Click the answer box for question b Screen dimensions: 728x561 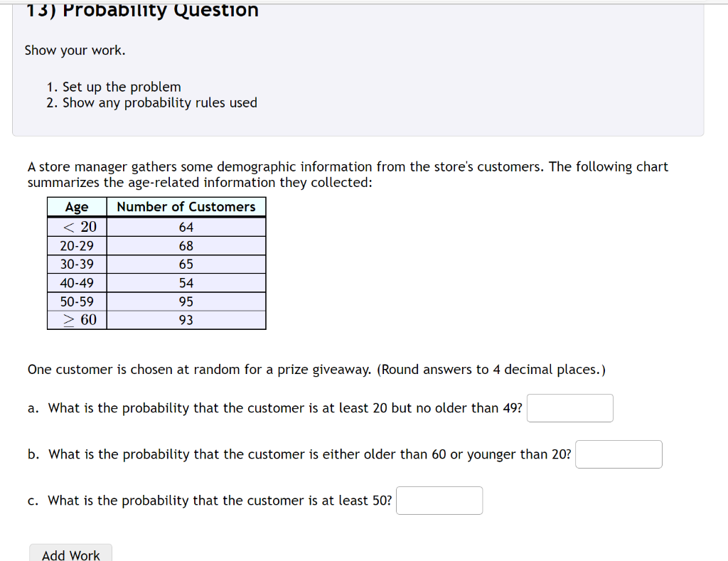tap(618, 454)
